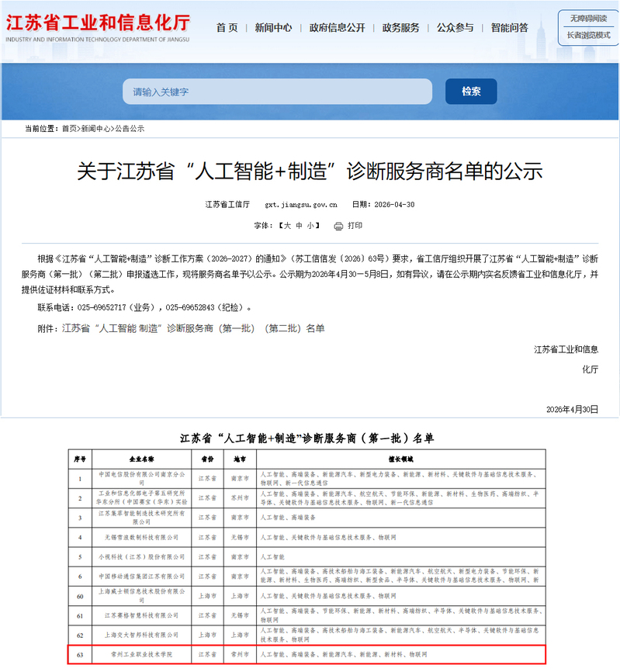Click the cell 江苏集萃智能制造技术研究所有限公司

click(x=141, y=518)
